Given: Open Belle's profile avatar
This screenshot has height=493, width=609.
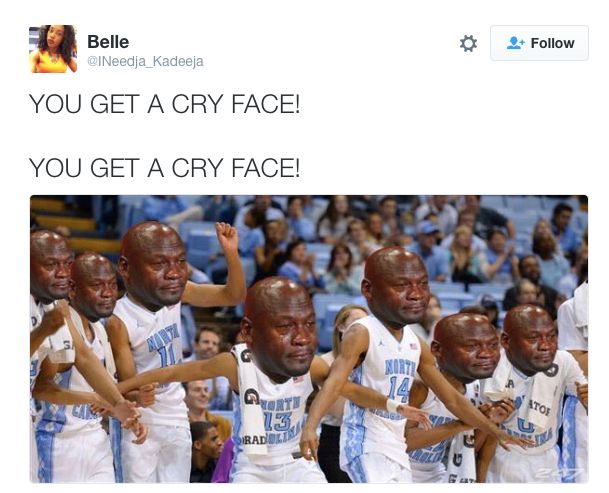Looking at the screenshot, I should pos(53,49).
